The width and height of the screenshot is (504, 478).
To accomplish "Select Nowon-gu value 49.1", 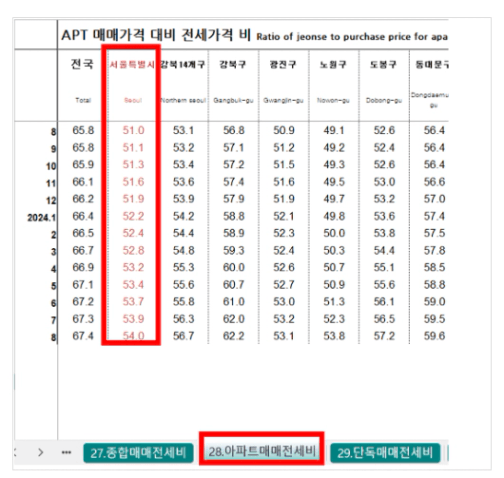I will [334, 130].
